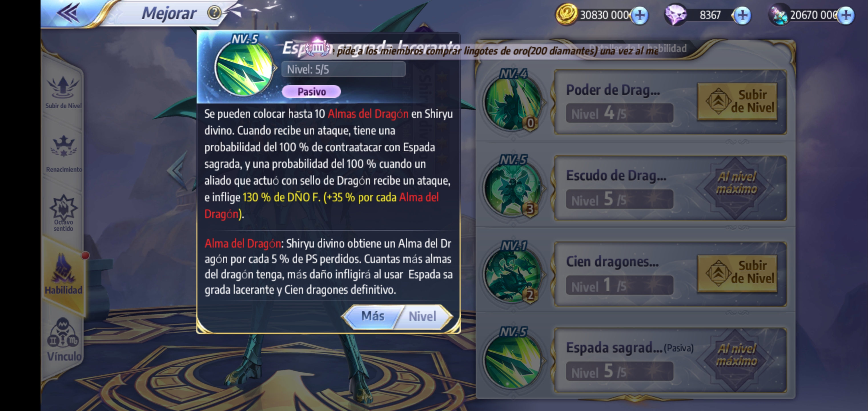The height and width of the screenshot is (411, 868).
Task: Show previous character with left arrow
Action: (176, 170)
